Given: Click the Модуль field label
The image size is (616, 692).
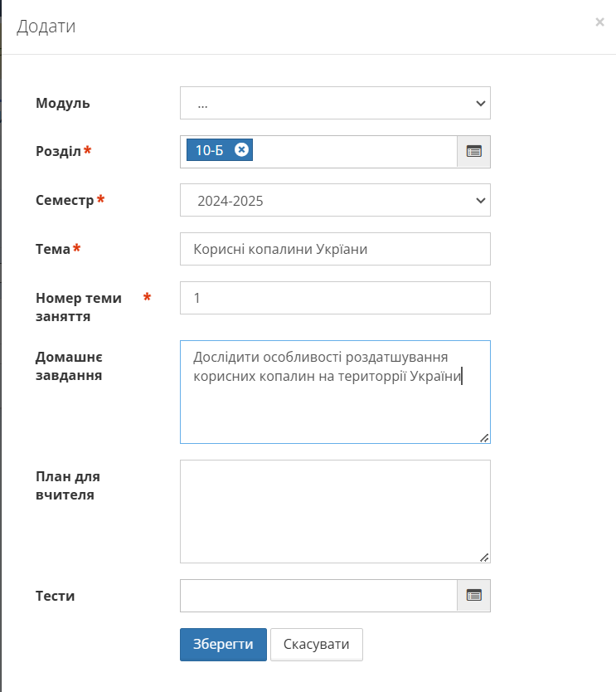Looking at the screenshot, I should coord(63,104).
